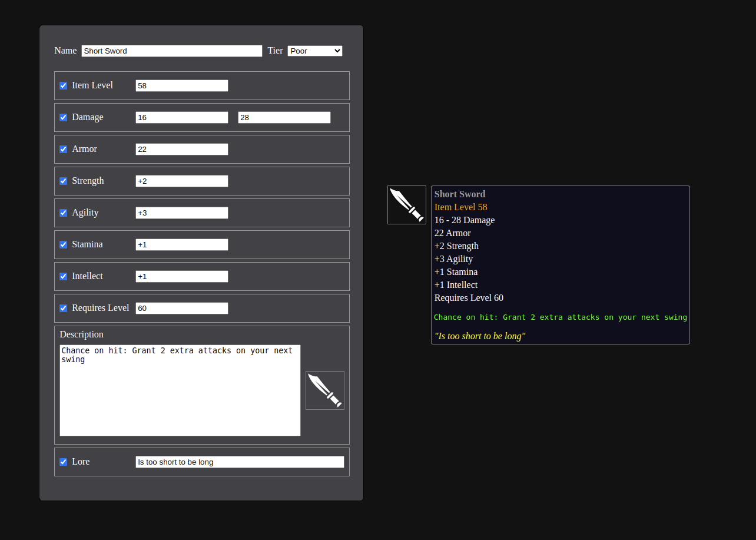
Task: Toggle the Strength checkbox
Action: pos(64,181)
